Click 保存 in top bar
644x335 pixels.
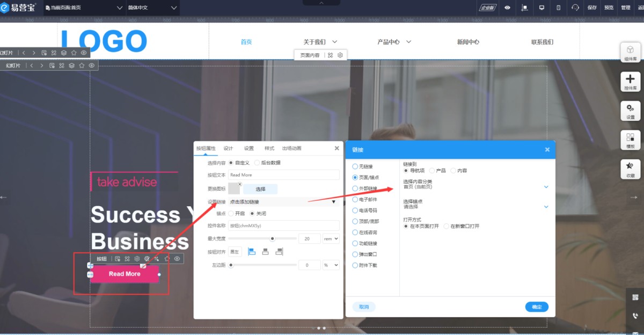[x=592, y=8]
